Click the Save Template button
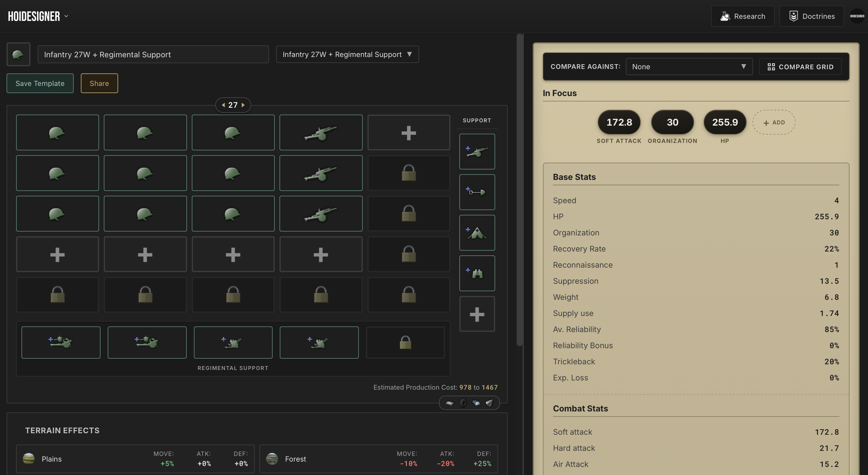The height and width of the screenshot is (475, 868). pos(40,83)
